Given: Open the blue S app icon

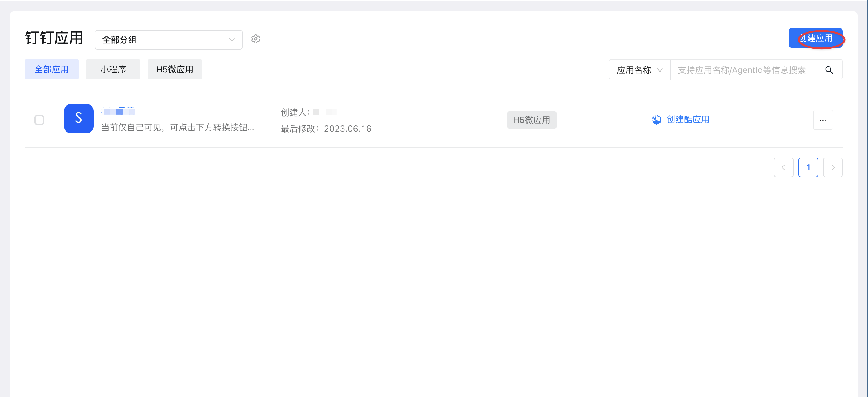Looking at the screenshot, I should 78,119.
